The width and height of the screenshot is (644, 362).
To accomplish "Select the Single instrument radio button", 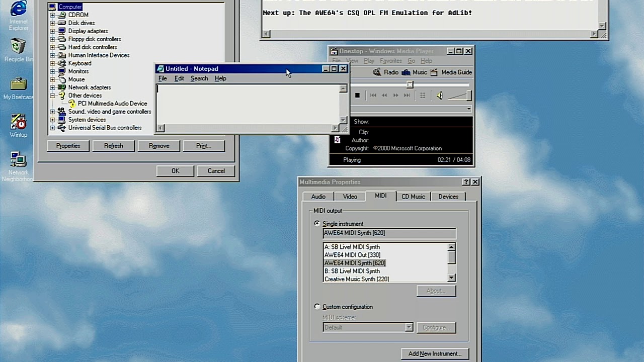I will pyautogui.click(x=316, y=223).
